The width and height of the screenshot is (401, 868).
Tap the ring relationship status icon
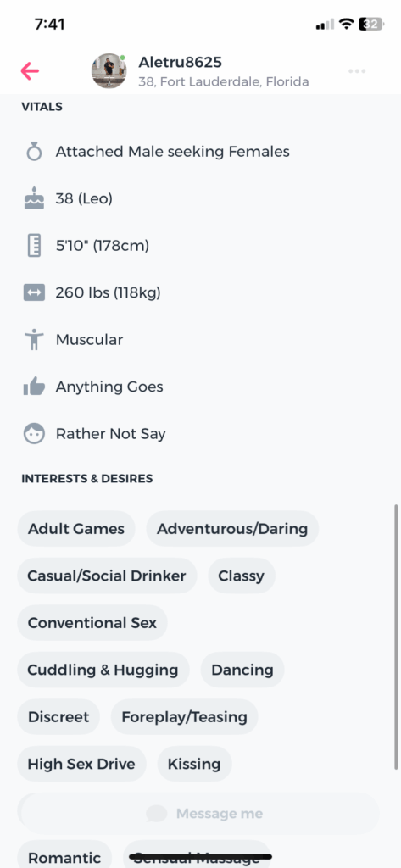(34, 151)
